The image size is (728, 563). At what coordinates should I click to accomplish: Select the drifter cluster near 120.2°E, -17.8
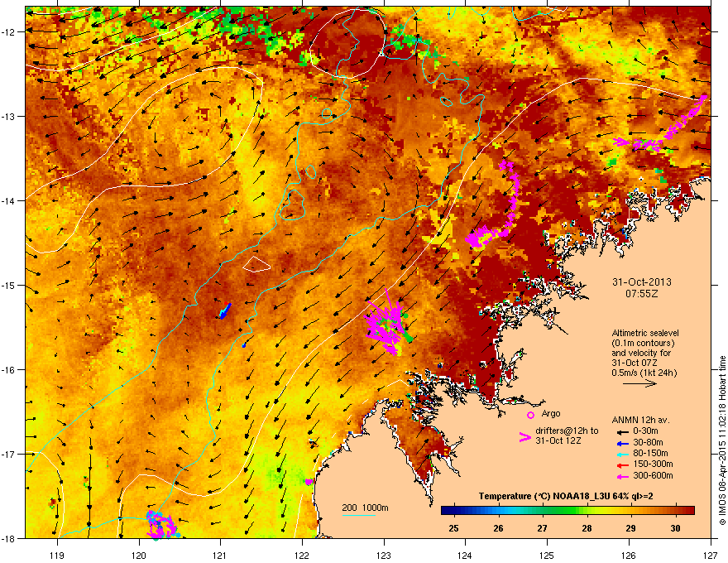pos(161,524)
